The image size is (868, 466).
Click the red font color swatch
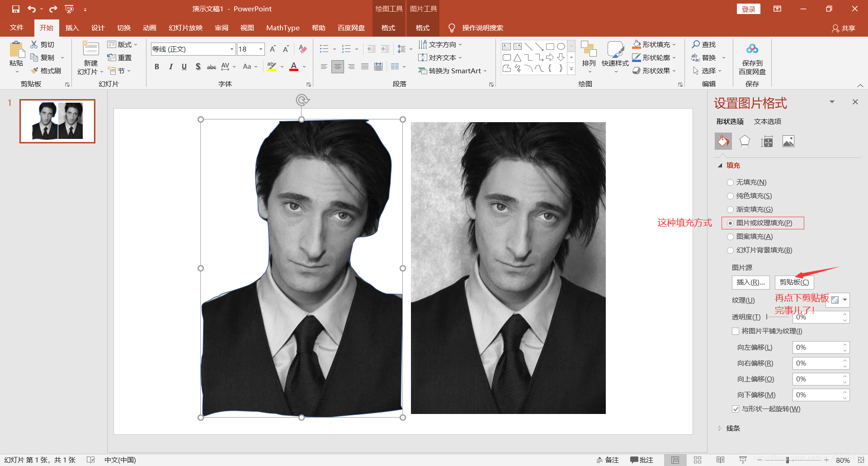pyautogui.click(x=294, y=67)
